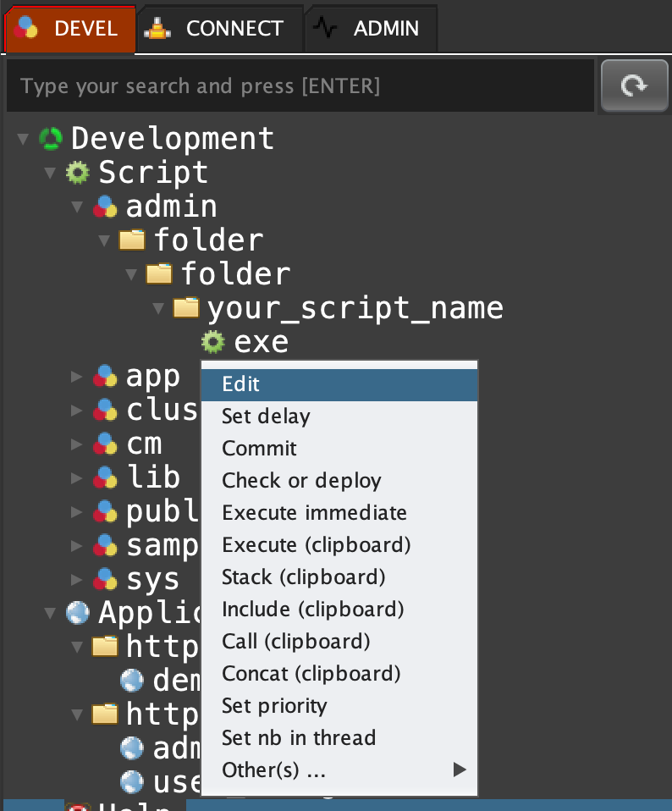672x811 pixels.
Task: Collapse the Development tree node
Action: tap(23, 139)
